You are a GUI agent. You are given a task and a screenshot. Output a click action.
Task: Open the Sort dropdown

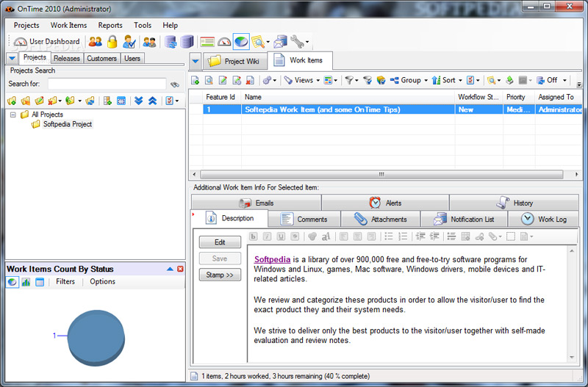point(447,80)
